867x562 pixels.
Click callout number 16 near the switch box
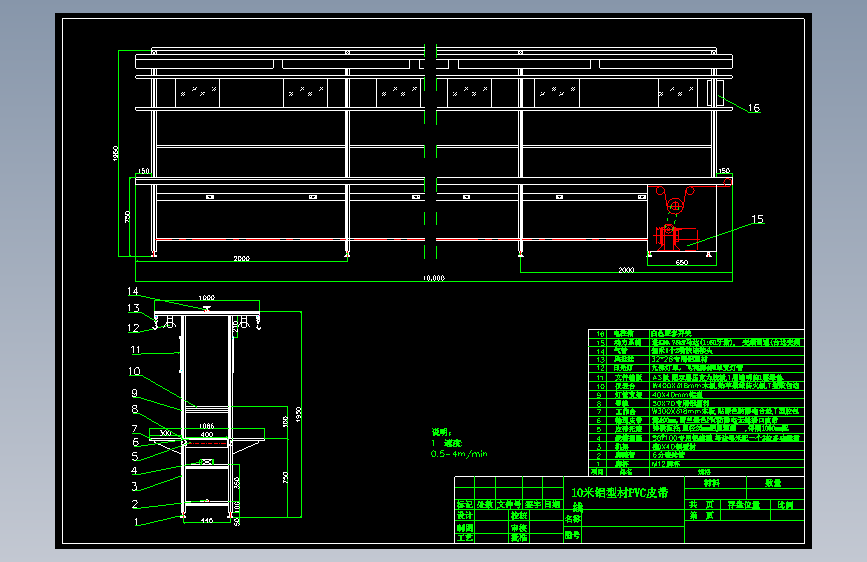click(754, 108)
